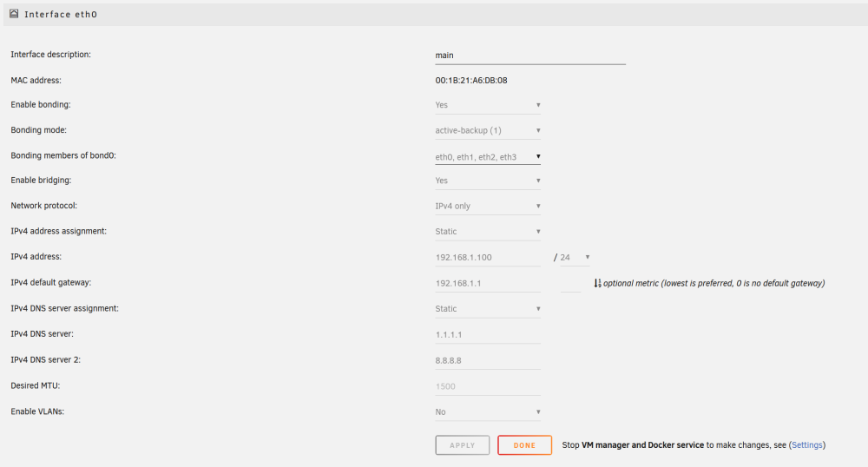Click the Interface eth0 header icon
868x467 pixels.
[14, 14]
